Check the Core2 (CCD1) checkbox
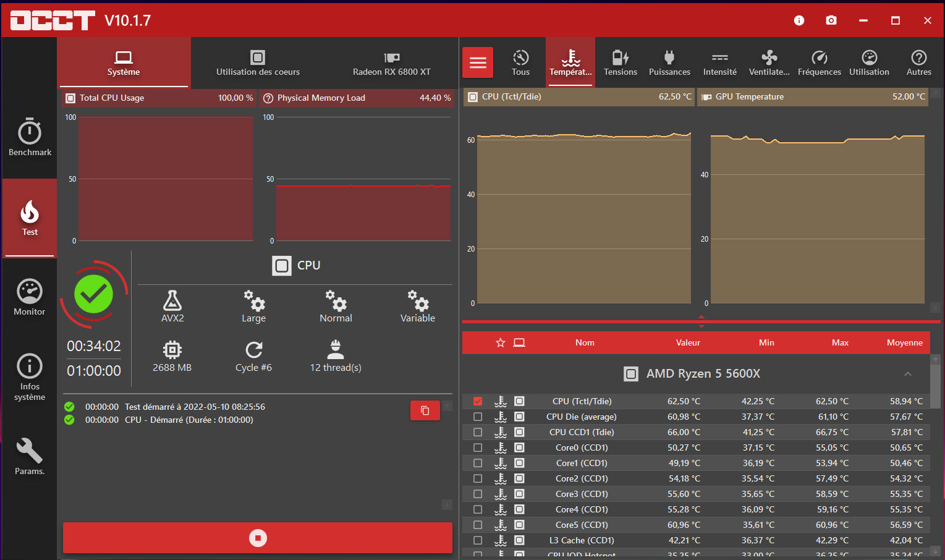This screenshot has width=945, height=560. coord(478,478)
